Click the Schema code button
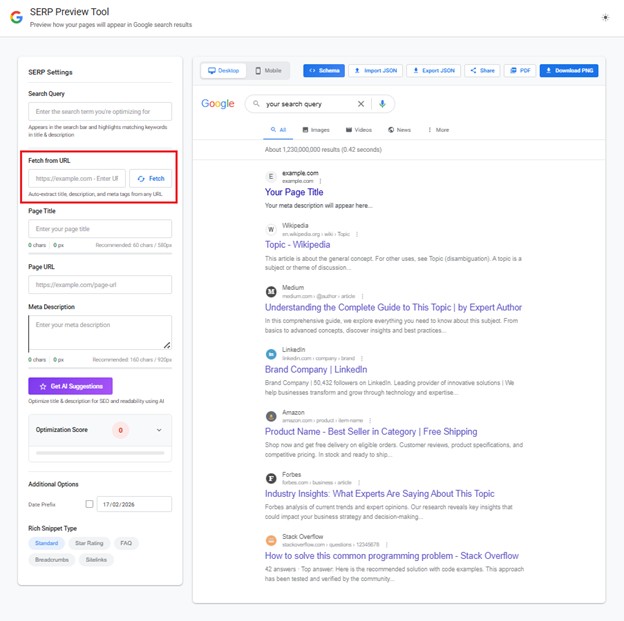The image size is (624, 621). [x=323, y=71]
